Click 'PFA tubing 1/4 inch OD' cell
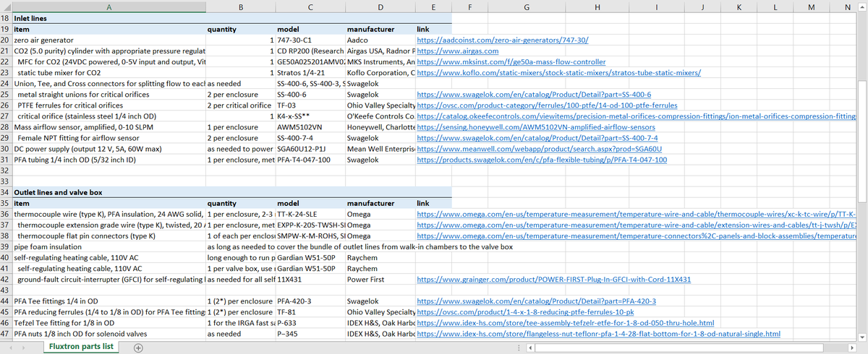868x354 pixels. tap(109, 160)
